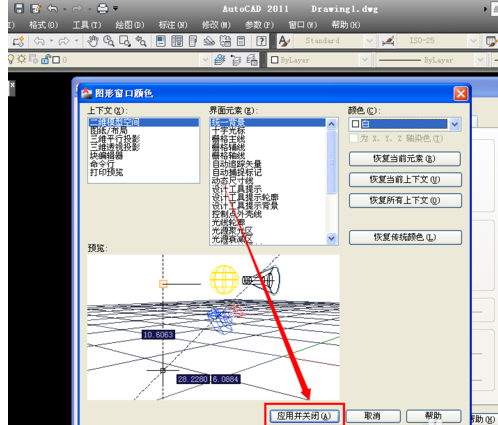Image resolution: width=498 pixels, height=425 pixels.
Task: Click the grey Redo icon in standard toolbar
Action: (x=64, y=41)
